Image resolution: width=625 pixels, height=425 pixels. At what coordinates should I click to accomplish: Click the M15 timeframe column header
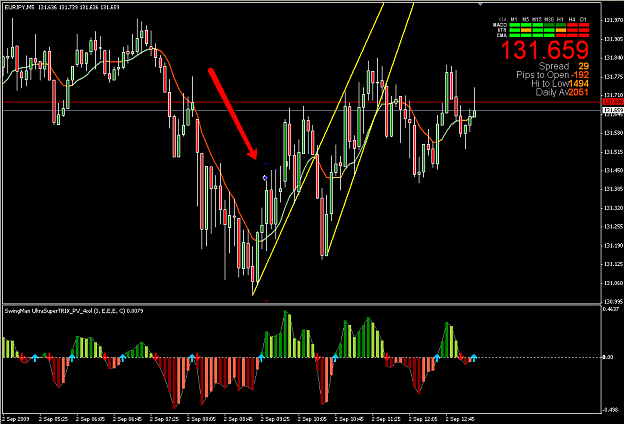pyautogui.click(x=537, y=20)
